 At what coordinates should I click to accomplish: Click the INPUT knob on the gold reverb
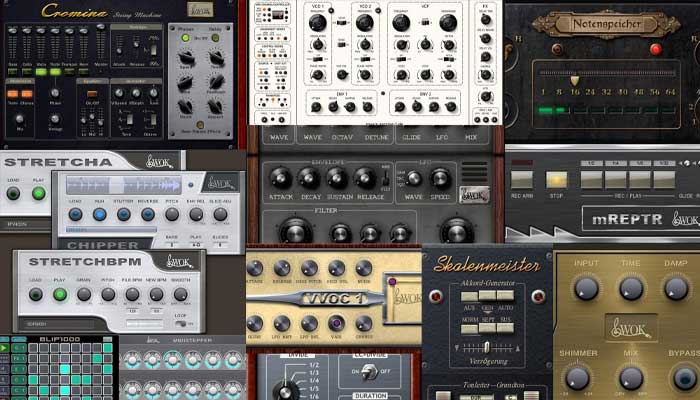pyautogui.click(x=586, y=288)
